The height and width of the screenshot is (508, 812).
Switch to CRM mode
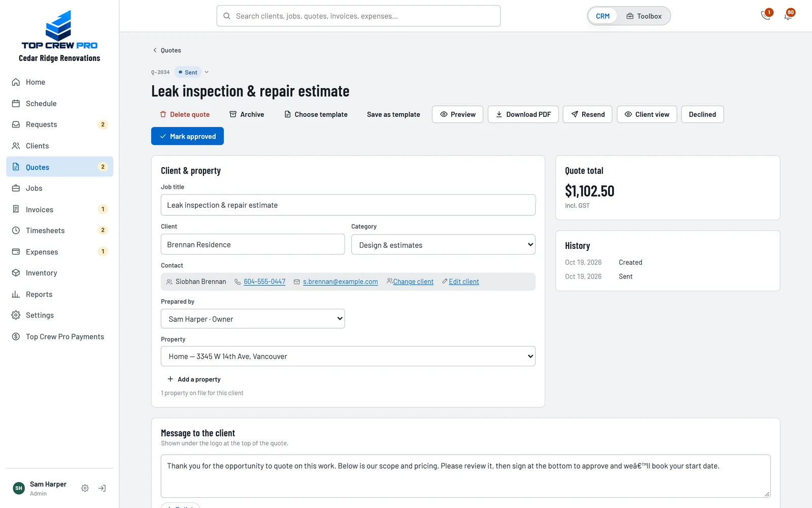tap(602, 16)
